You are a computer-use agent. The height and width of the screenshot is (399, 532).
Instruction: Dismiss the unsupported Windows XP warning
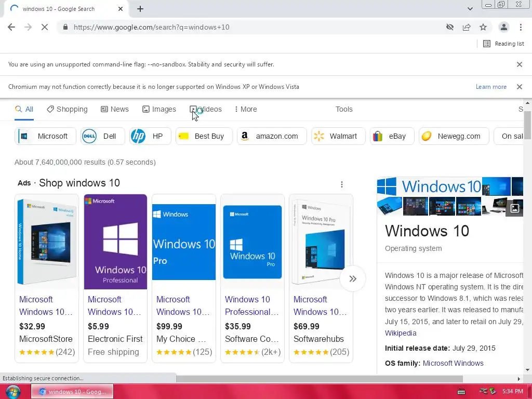(x=520, y=87)
